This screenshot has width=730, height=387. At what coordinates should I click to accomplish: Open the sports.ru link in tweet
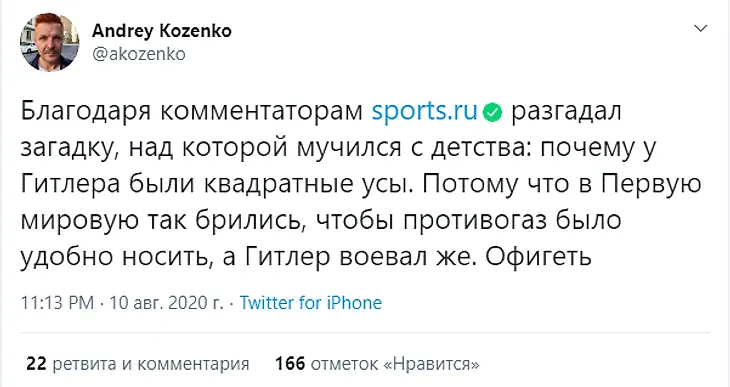pos(425,112)
